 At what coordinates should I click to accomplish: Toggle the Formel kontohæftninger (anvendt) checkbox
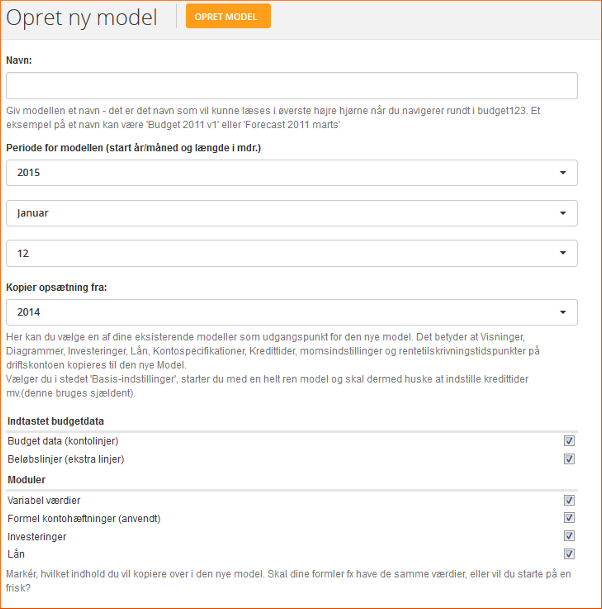(569, 518)
